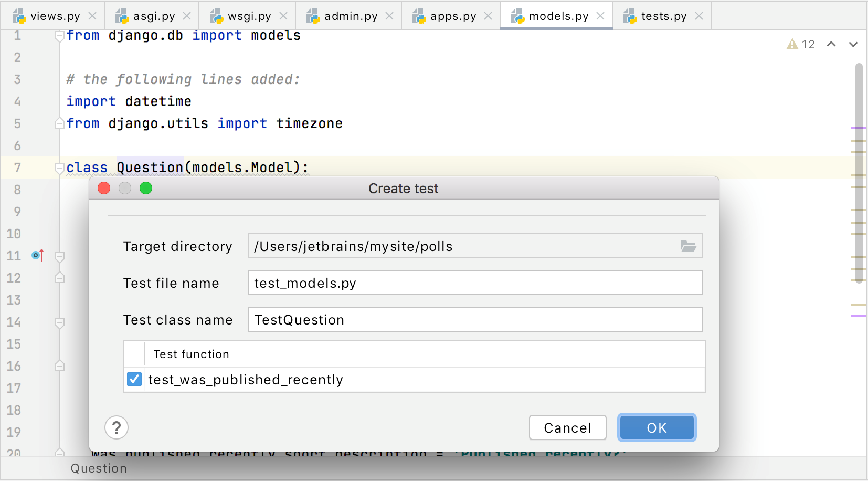Jump to previous problem with the up arrow
The image size is (868, 481).
(x=831, y=45)
